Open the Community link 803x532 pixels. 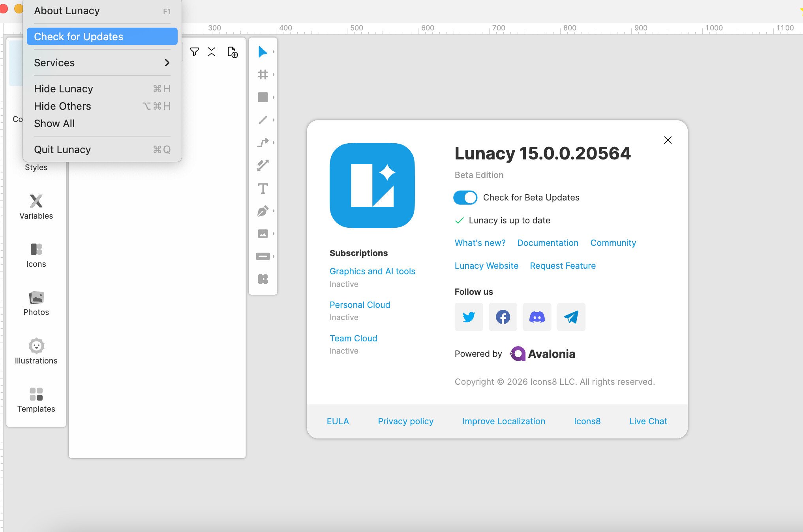[613, 243]
